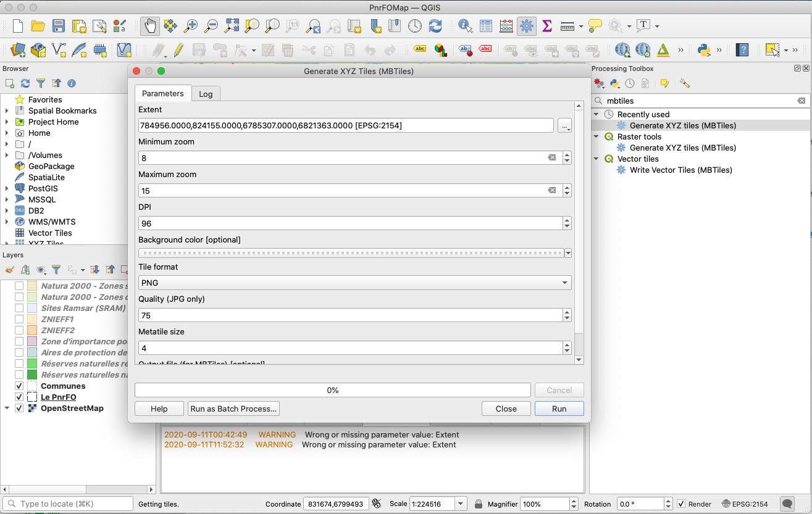812x514 pixels.
Task: Click Run as Batch Process button
Action: (234, 408)
